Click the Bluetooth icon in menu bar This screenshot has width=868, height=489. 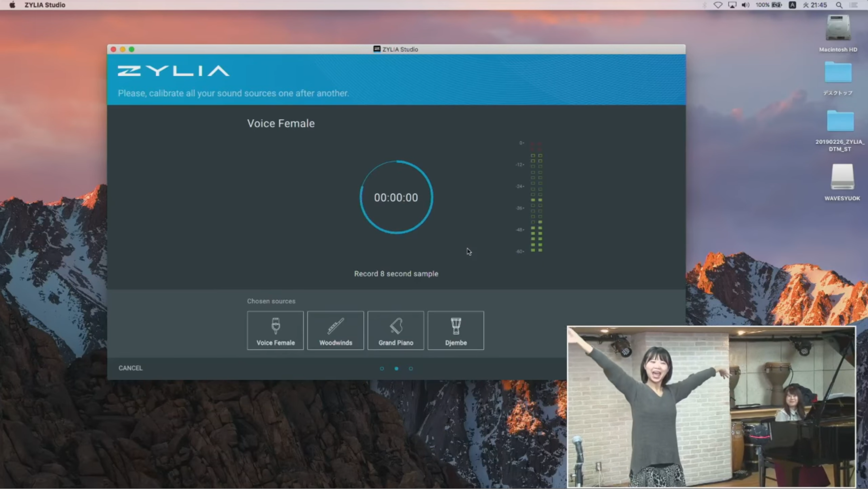[x=705, y=5]
